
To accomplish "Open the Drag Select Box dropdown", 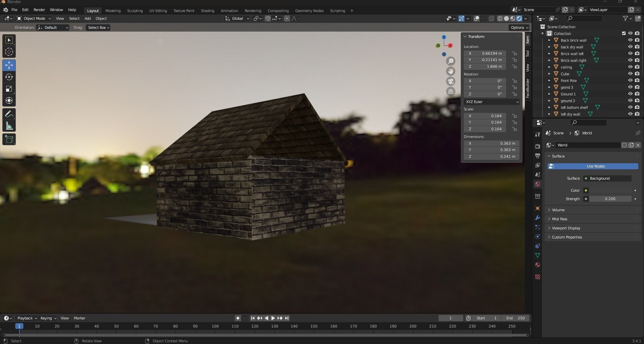I will pyautogui.click(x=98, y=28).
